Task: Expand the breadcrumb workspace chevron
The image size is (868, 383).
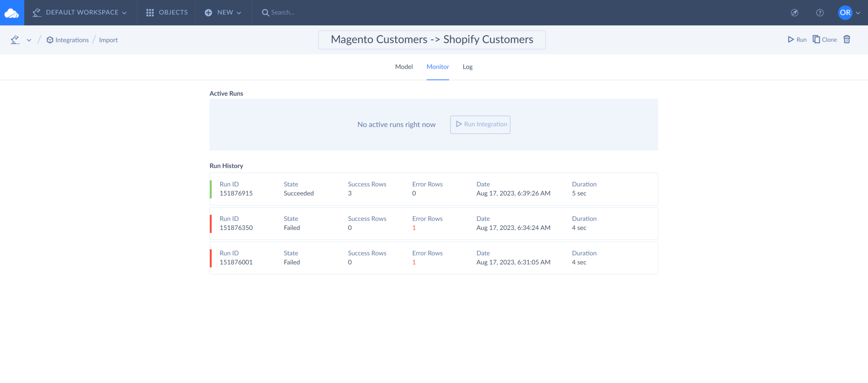Action: 29,40
